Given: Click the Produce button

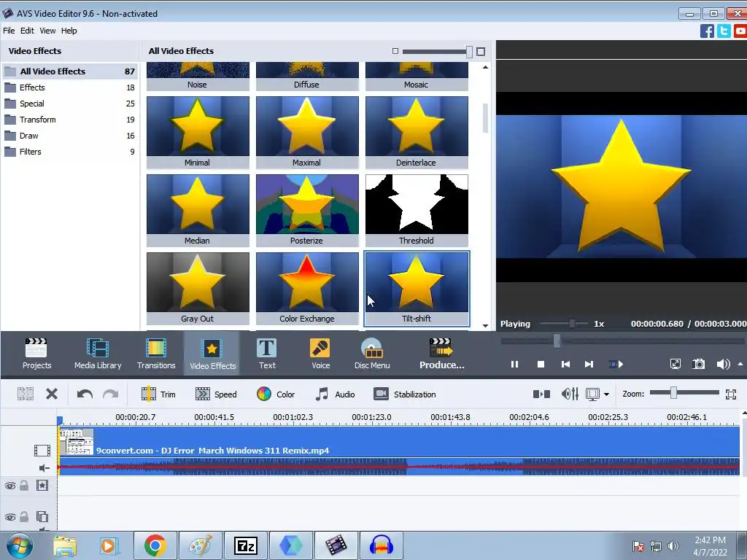Looking at the screenshot, I should pos(441,354).
